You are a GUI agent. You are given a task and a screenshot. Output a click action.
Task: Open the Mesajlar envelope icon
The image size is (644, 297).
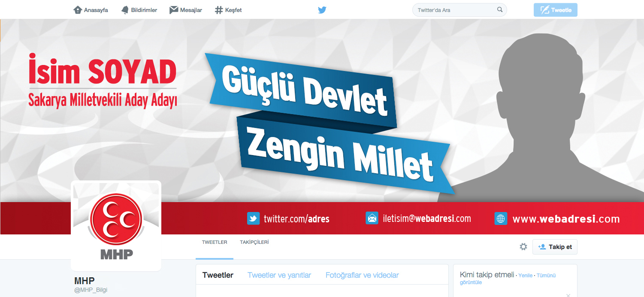click(x=174, y=10)
